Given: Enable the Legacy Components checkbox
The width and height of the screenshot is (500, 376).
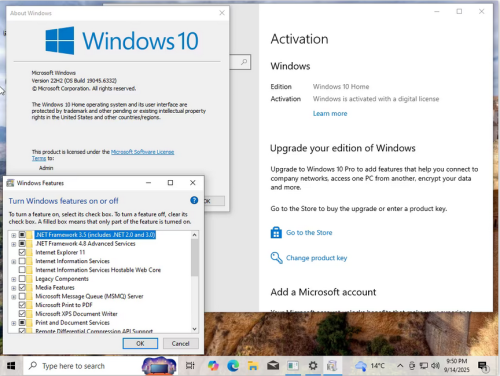Looking at the screenshot, I should pyautogui.click(x=22, y=279).
